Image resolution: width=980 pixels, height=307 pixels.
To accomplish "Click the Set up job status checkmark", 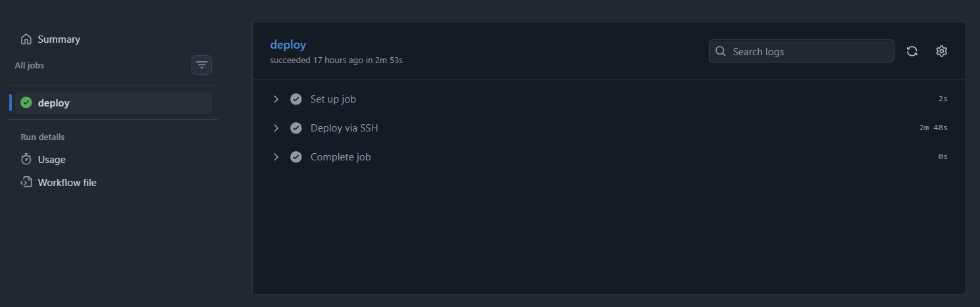I will 296,99.
